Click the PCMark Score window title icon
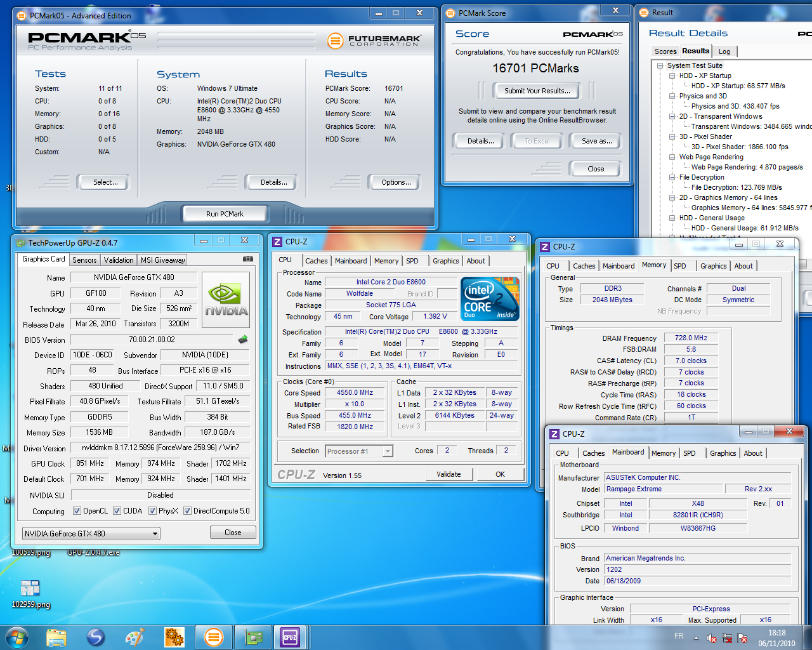The image size is (812, 650). [450, 13]
